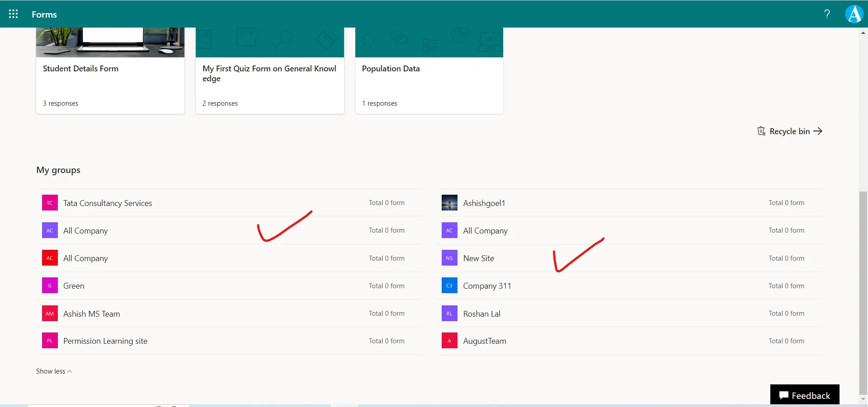Open the Population Data form
This screenshot has width=868, height=407.
point(391,69)
